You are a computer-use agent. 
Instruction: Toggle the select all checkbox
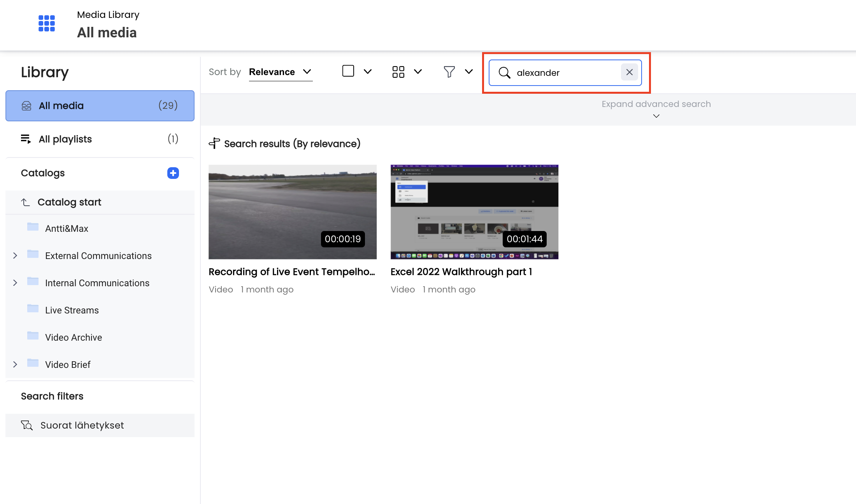click(348, 71)
